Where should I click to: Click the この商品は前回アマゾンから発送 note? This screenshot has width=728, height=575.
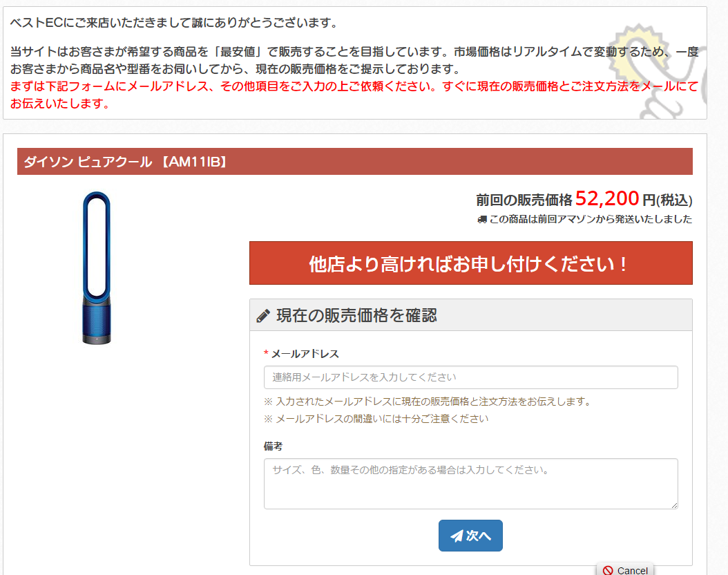[591, 219]
